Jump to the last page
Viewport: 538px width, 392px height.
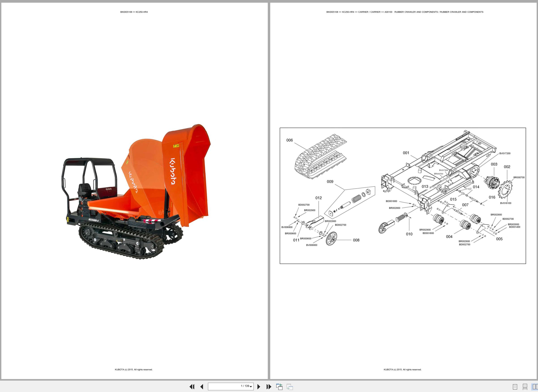[269, 387]
